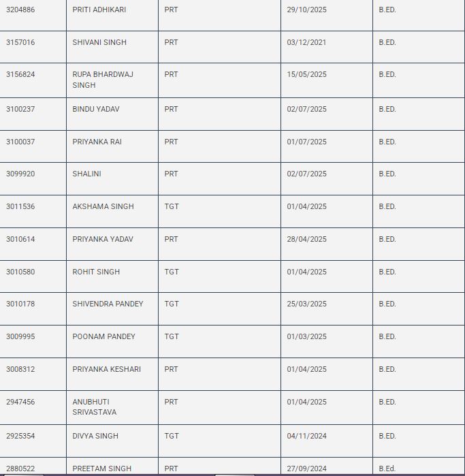Click the ID cell 3156824

tap(20, 75)
